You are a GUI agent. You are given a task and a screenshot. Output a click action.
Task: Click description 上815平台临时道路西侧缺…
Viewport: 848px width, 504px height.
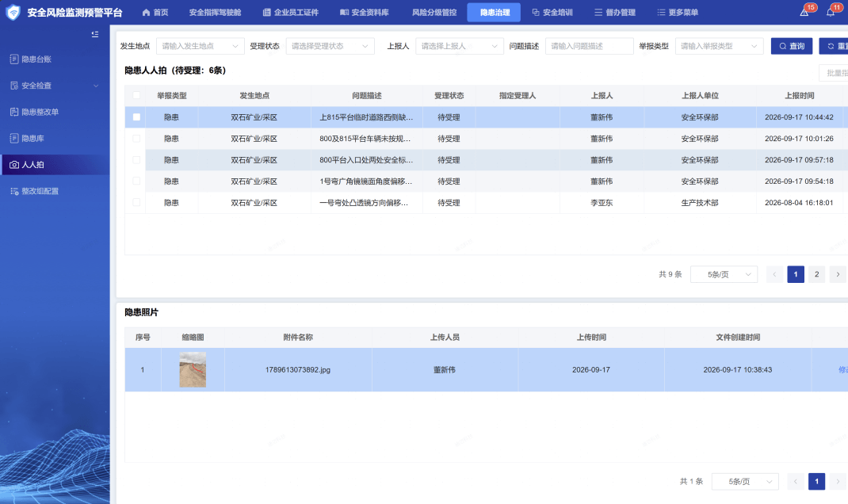tap(366, 116)
